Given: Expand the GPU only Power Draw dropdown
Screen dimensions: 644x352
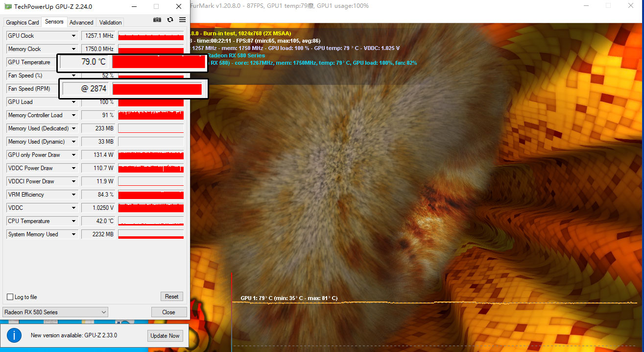Looking at the screenshot, I should pos(74,155).
